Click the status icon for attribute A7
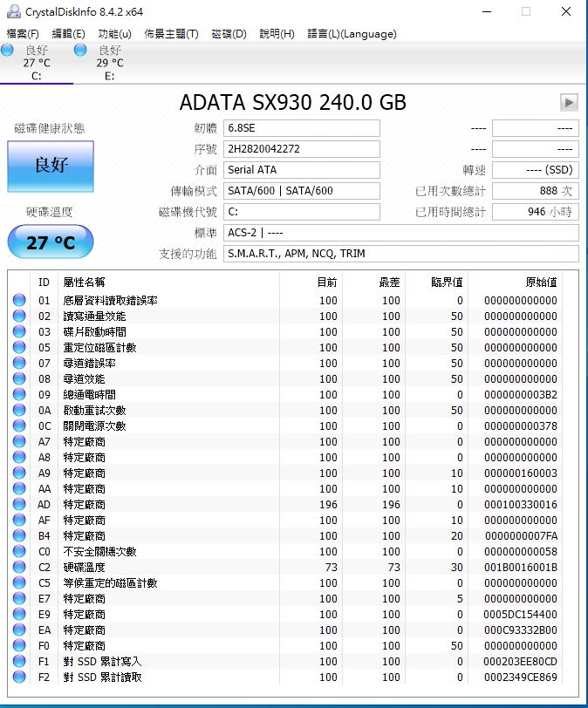This screenshot has height=708, width=588. pos(19,441)
